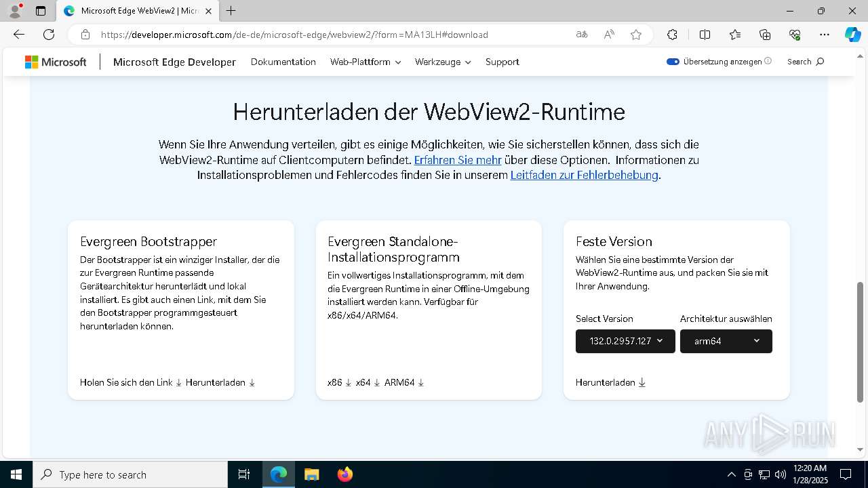Click the Windows taskbar search box
The image size is (868, 488).
pyautogui.click(x=130, y=474)
